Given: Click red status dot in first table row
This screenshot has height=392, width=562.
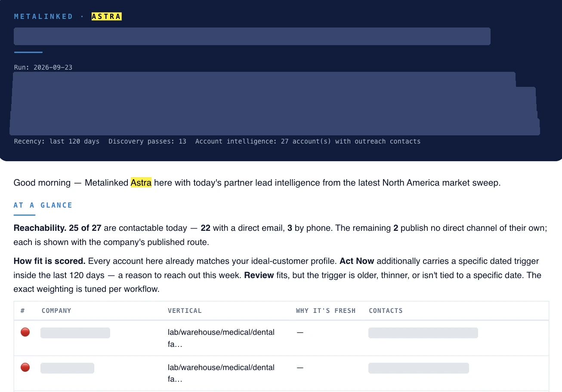Looking at the screenshot, I should [25, 332].
